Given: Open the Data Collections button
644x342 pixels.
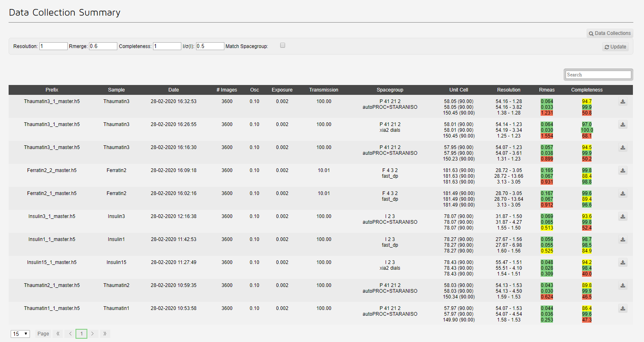Looking at the screenshot, I should pyautogui.click(x=610, y=33).
